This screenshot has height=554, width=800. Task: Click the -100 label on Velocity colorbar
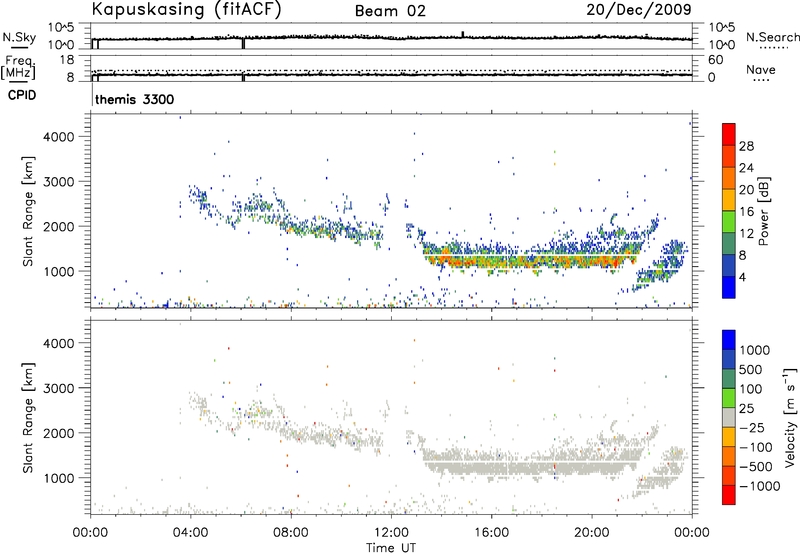pos(755,447)
